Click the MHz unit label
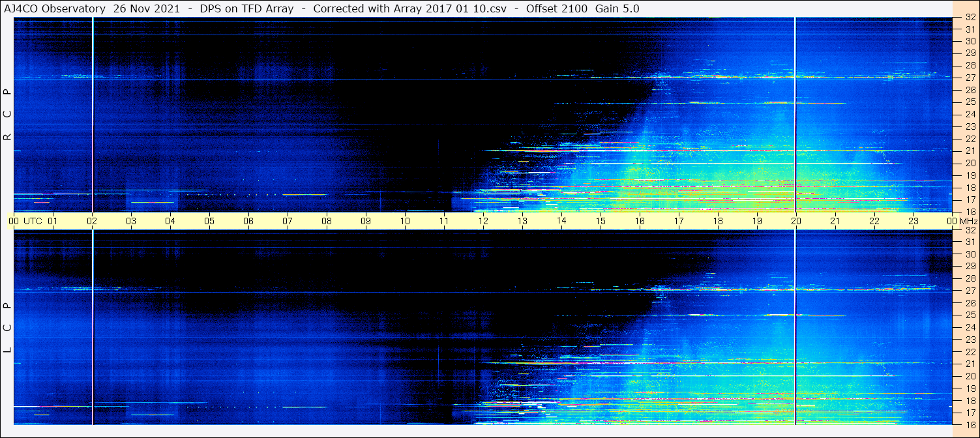The height and width of the screenshot is (438, 980). point(968,221)
